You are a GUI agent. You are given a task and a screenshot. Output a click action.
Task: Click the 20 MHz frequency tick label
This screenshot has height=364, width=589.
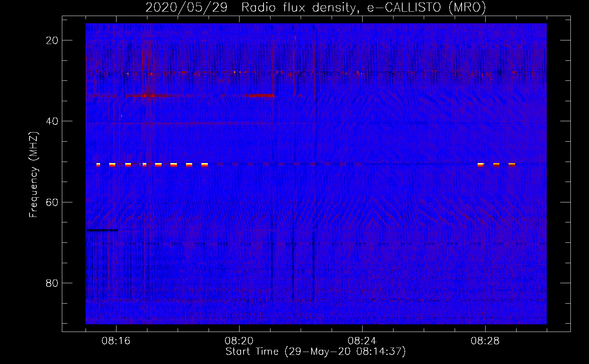coord(52,40)
